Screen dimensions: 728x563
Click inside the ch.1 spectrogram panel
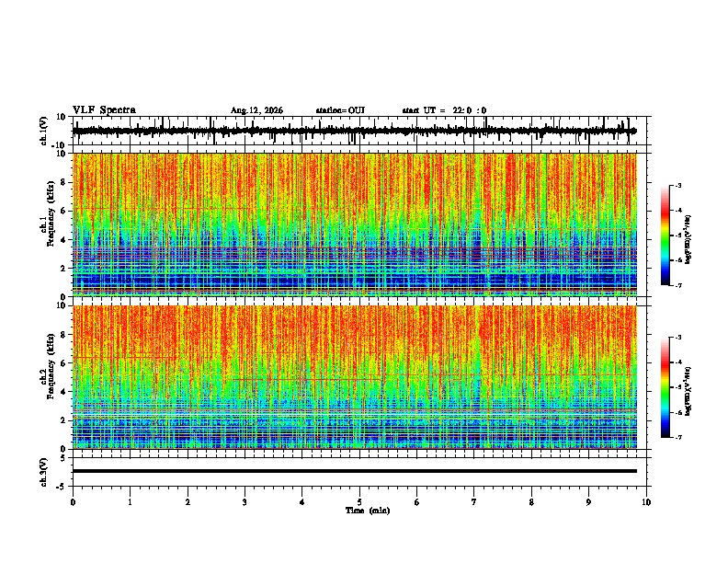pos(354,224)
